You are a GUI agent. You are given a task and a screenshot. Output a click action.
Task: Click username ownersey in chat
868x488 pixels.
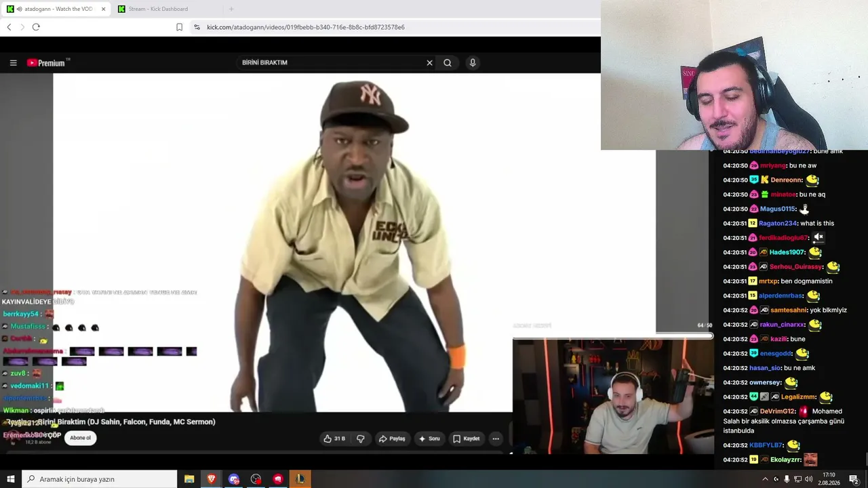[x=765, y=382]
